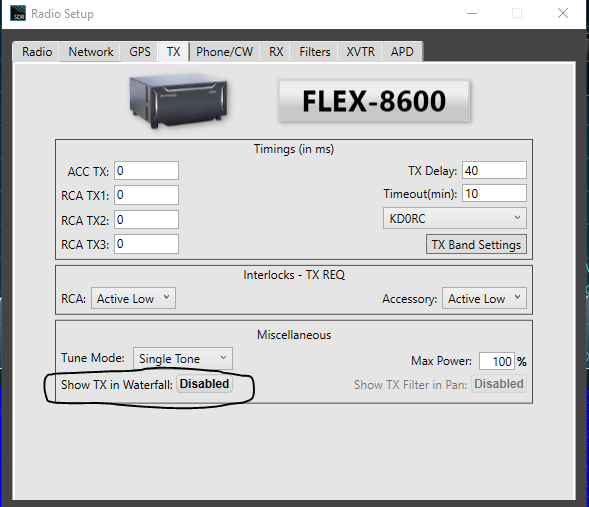Open the XVTR tab
This screenshot has width=589, height=507.
tap(360, 51)
